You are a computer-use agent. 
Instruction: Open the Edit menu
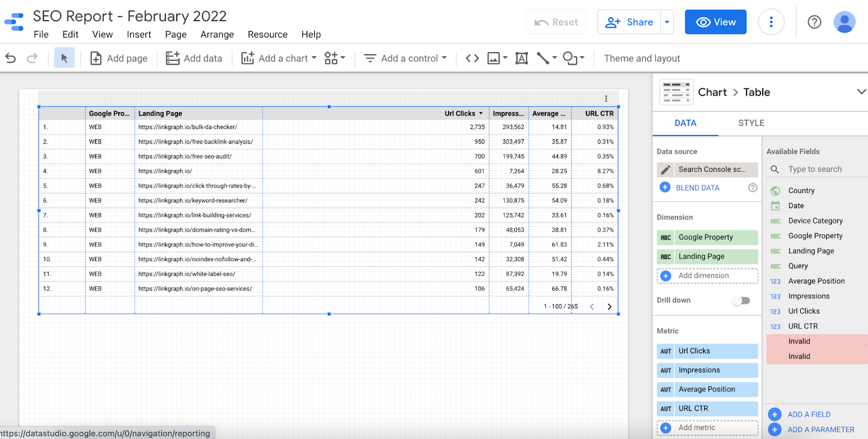[x=71, y=35]
